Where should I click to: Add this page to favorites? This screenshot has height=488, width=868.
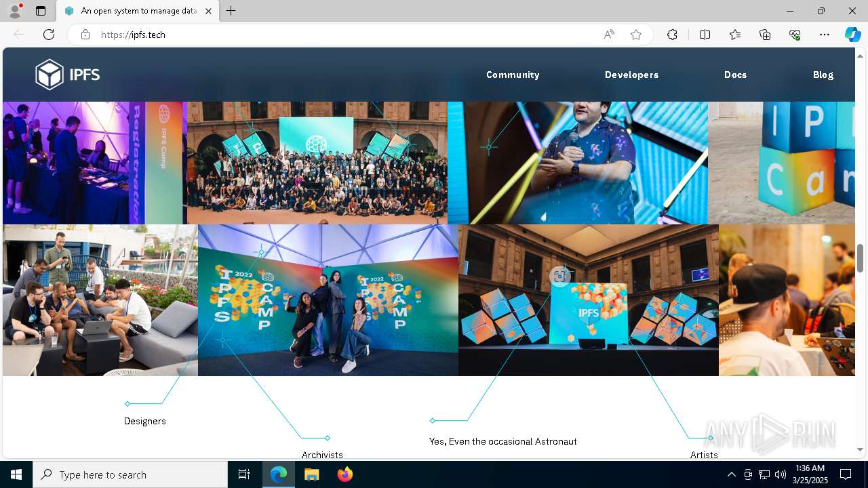tap(636, 35)
